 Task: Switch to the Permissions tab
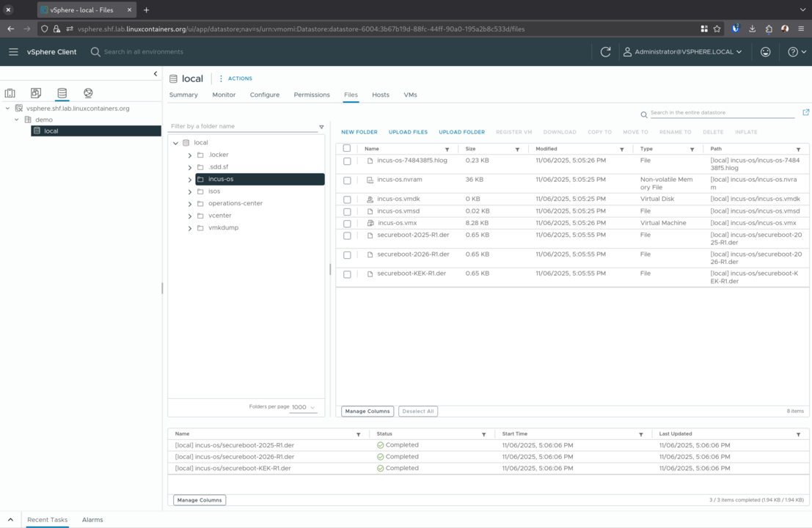(312, 95)
